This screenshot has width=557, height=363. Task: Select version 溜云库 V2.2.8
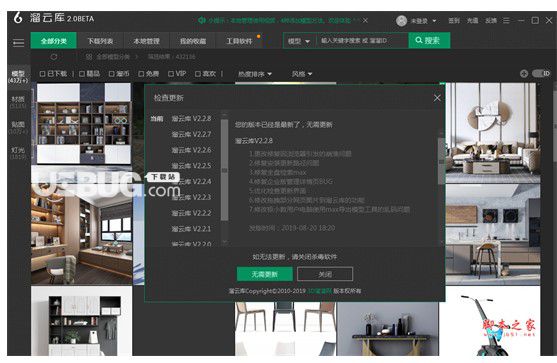[191, 118]
